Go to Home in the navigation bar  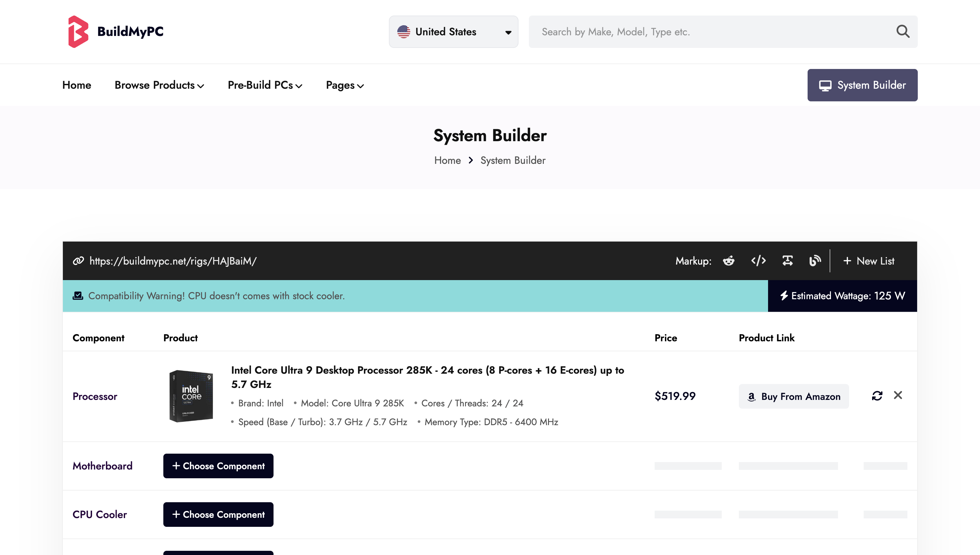(77, 85)
